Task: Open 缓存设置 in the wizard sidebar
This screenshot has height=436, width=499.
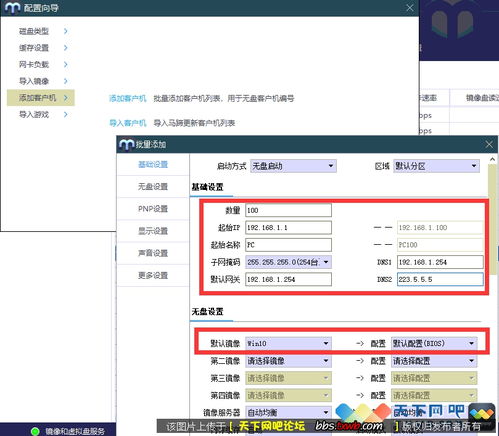Action: click(34, 48)
